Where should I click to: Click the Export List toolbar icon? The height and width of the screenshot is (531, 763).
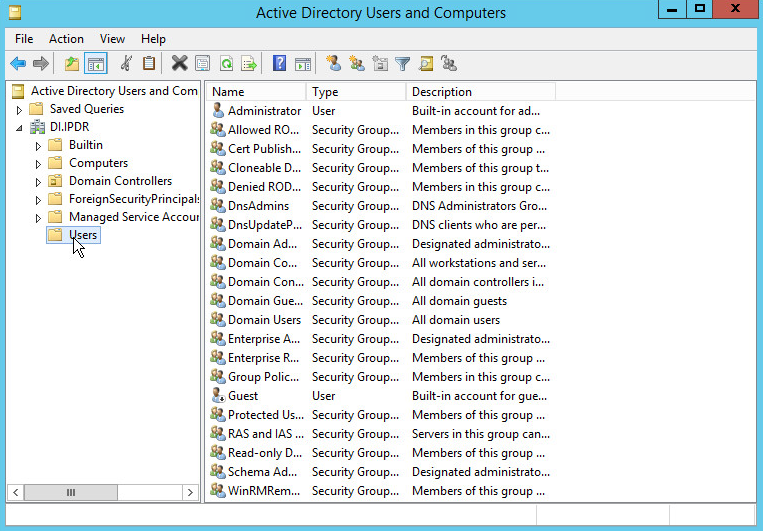tap(249, 64)
